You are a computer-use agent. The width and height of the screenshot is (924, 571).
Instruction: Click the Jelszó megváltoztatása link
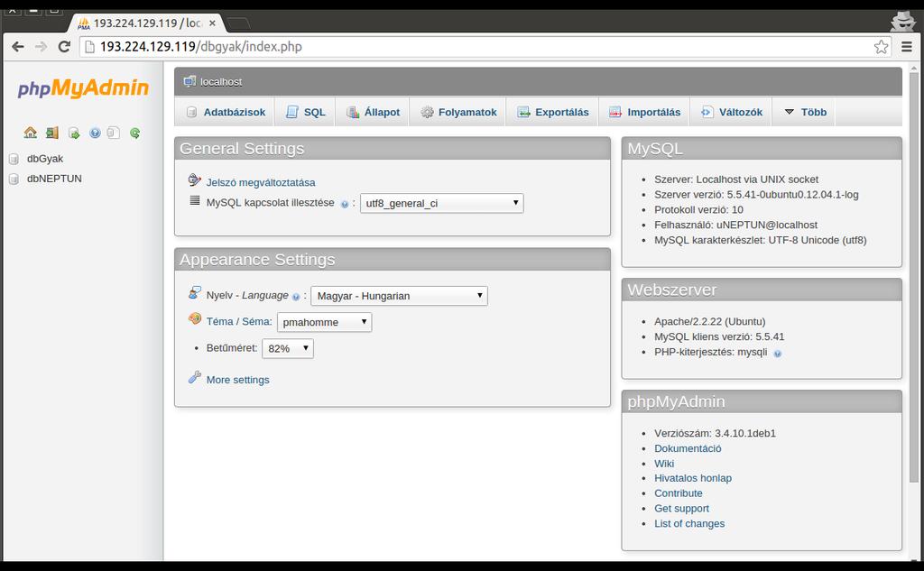(x=261, y=183)
